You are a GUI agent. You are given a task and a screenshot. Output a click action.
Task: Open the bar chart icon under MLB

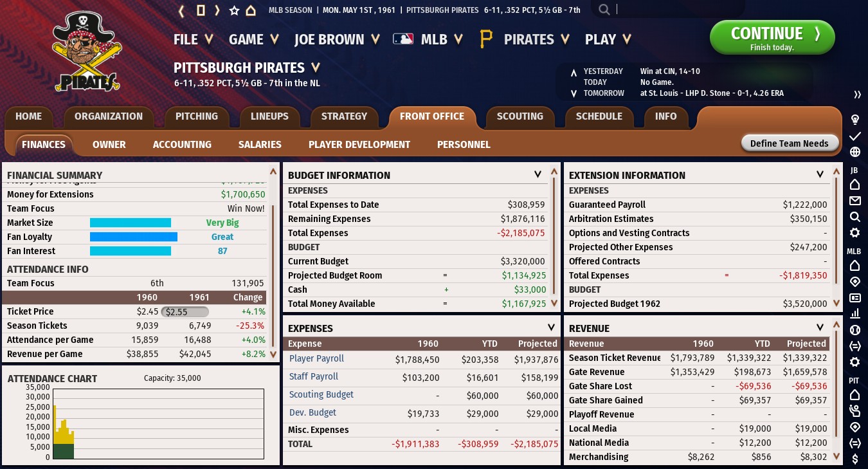coord(855,313)
